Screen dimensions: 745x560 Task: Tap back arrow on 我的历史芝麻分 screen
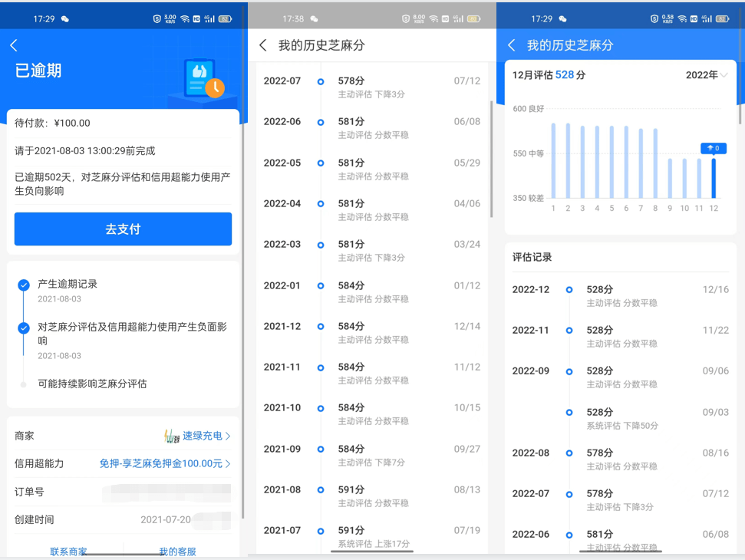(262, 45)
